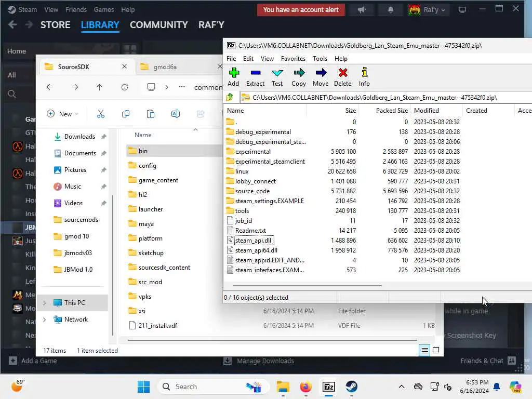Click the Back arrow in File Explorer
The image size is (532, 399).
pos(50,87)
